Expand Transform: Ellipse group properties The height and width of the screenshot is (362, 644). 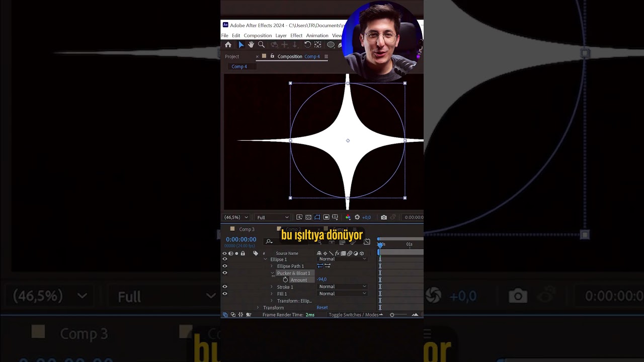coord(272,301)
